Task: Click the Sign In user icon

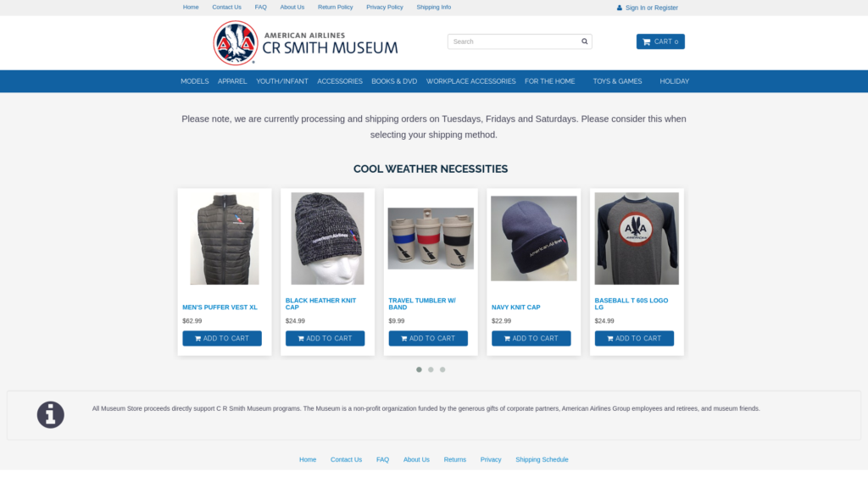Action: point(620,8)
